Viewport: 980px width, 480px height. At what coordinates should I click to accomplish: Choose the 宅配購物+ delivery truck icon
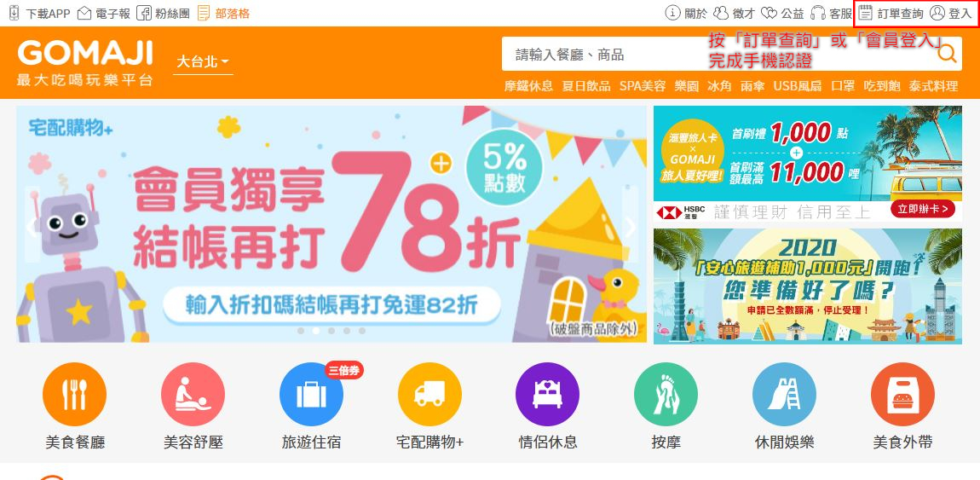[429, 395]
